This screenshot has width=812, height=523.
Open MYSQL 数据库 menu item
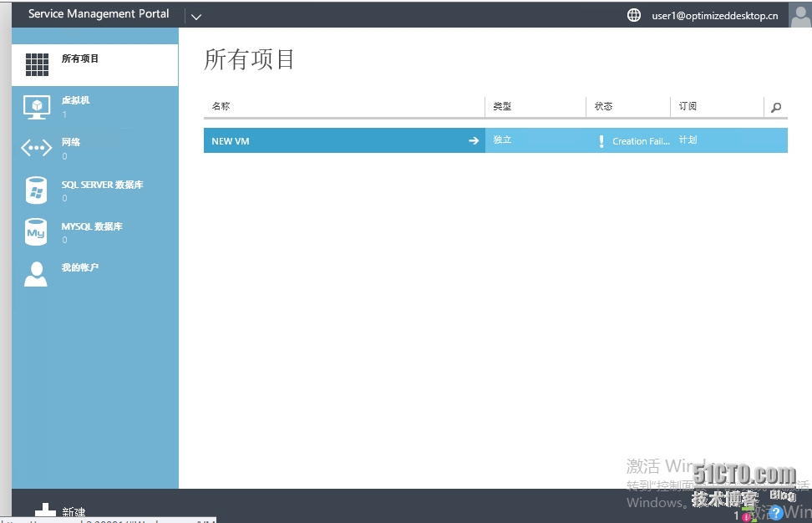pos(94,232)
